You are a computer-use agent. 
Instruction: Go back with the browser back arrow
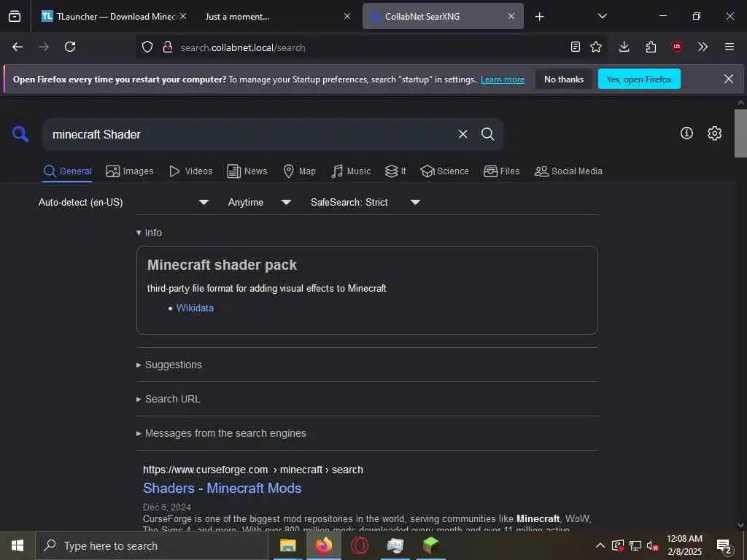[18, 47]
